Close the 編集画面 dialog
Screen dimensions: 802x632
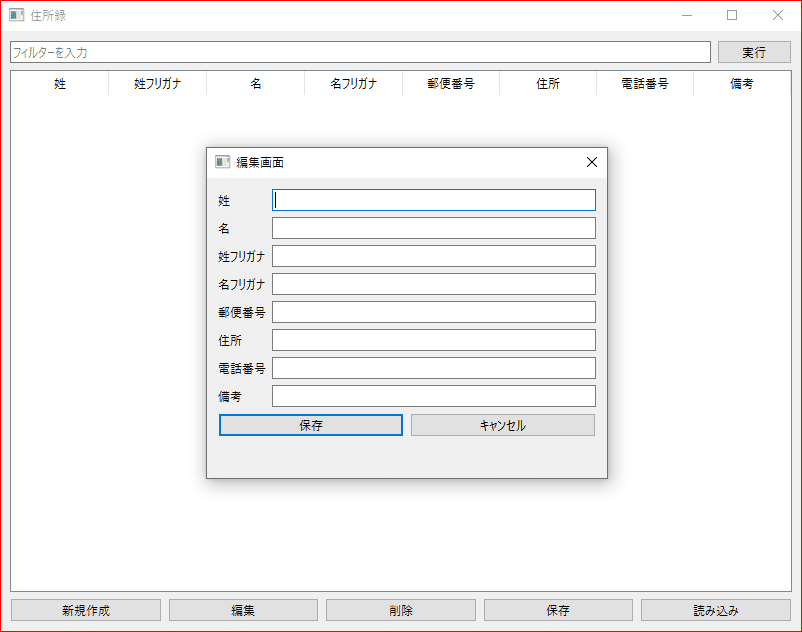(592, 162)
